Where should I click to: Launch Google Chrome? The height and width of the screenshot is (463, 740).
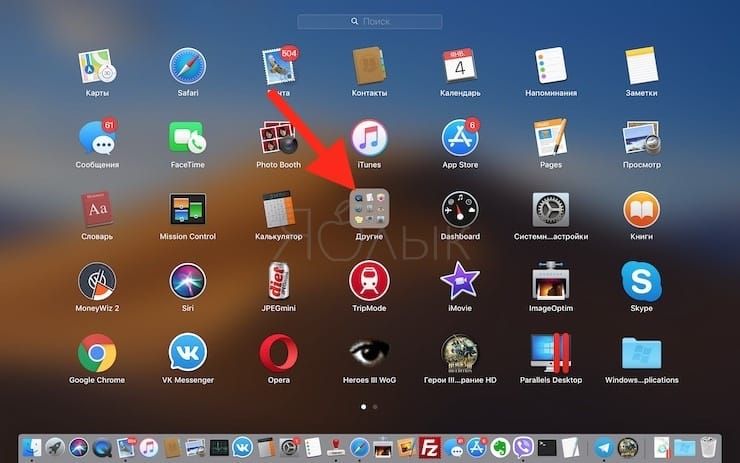97,353
